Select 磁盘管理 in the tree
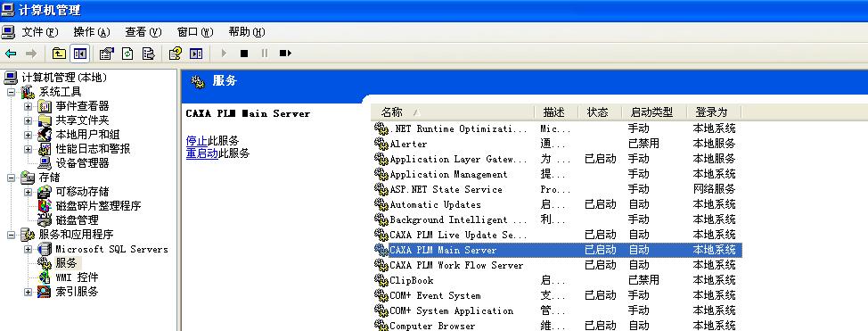This screenshot has height=331, width=868. [x=77, y=220]
